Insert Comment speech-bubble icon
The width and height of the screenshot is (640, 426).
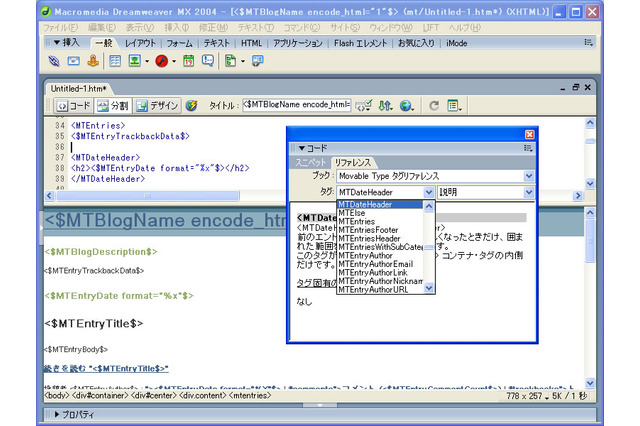208,61
